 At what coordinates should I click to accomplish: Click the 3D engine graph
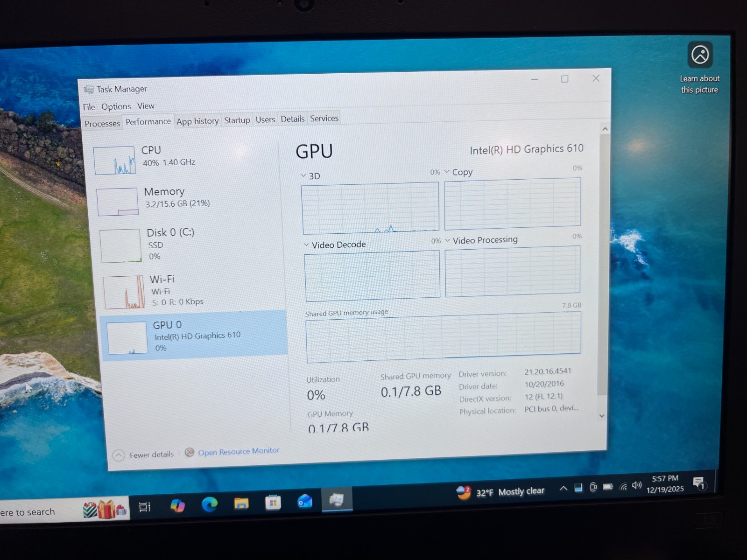click(x=371, y=208)
